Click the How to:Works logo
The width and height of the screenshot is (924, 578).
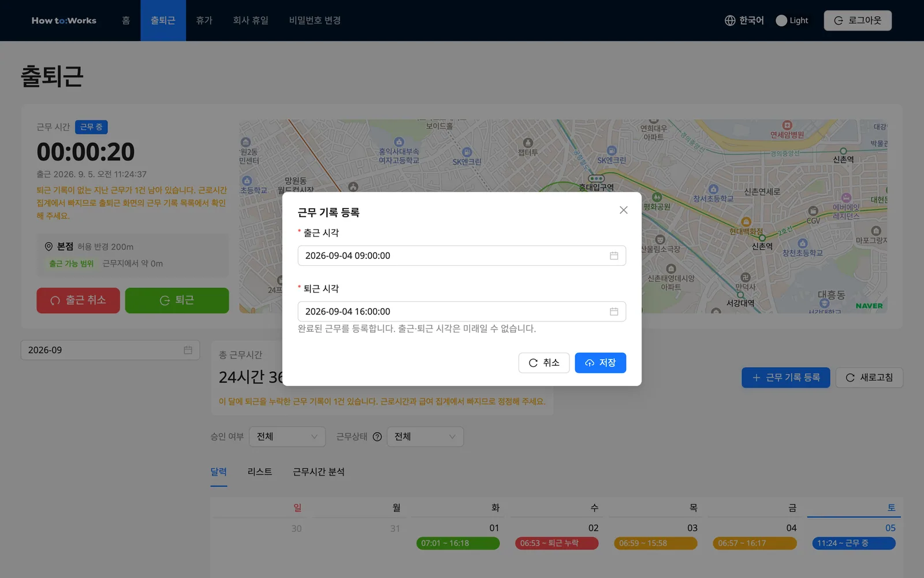64,21
